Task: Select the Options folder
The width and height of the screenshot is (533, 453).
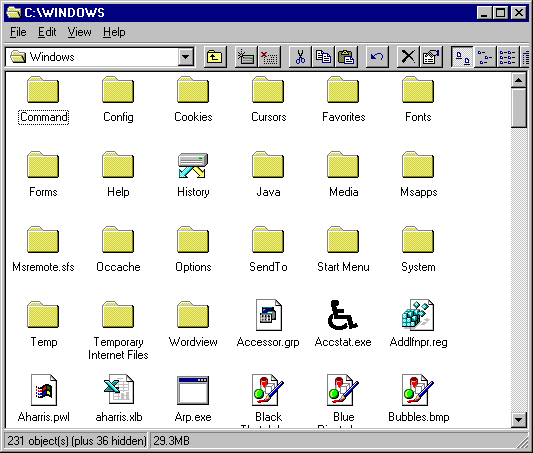Action: (x=193, y=240)
